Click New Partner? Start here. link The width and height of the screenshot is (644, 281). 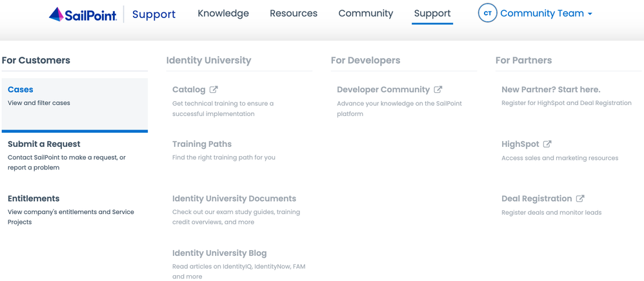pyautogui.click(x=550, y=90)
